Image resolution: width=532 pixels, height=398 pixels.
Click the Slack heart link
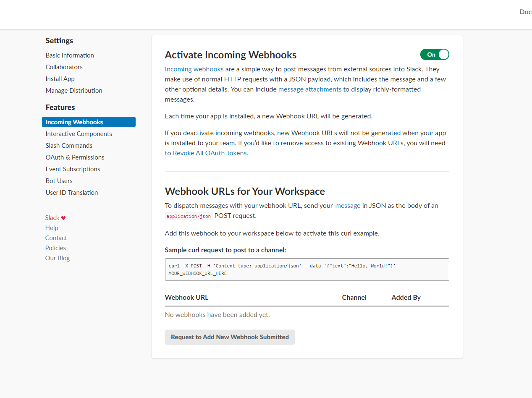pos(55,218)
